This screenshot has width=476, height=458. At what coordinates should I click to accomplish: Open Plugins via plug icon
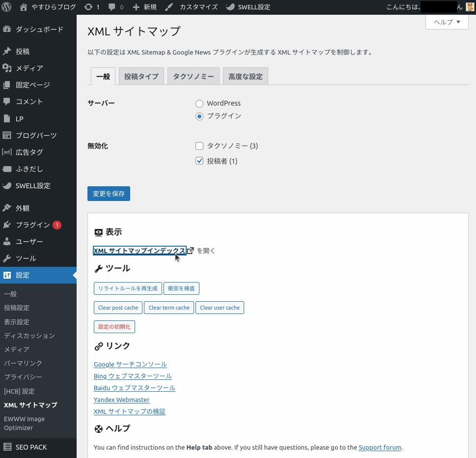7,225
